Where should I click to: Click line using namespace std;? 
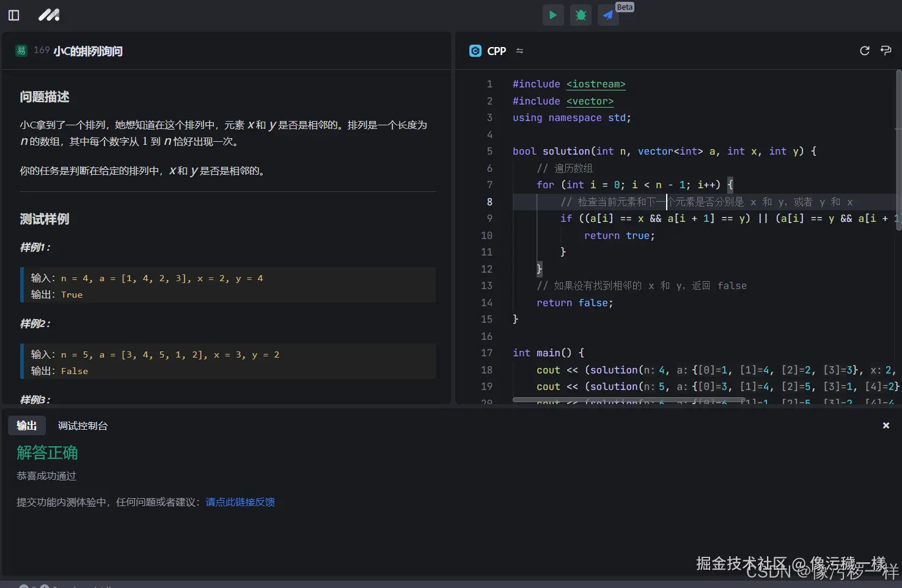click(x=571, y=117)
